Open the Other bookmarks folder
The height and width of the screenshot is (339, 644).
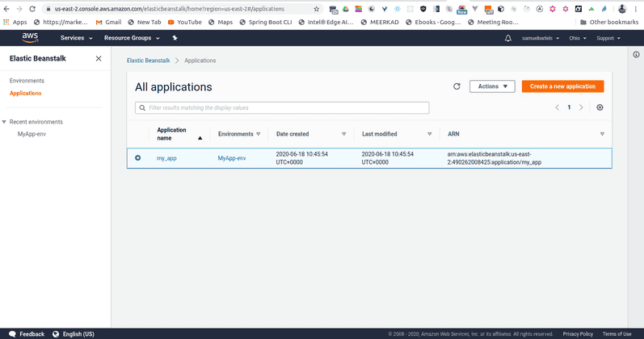pyautogui.click(x=609, y=22)
